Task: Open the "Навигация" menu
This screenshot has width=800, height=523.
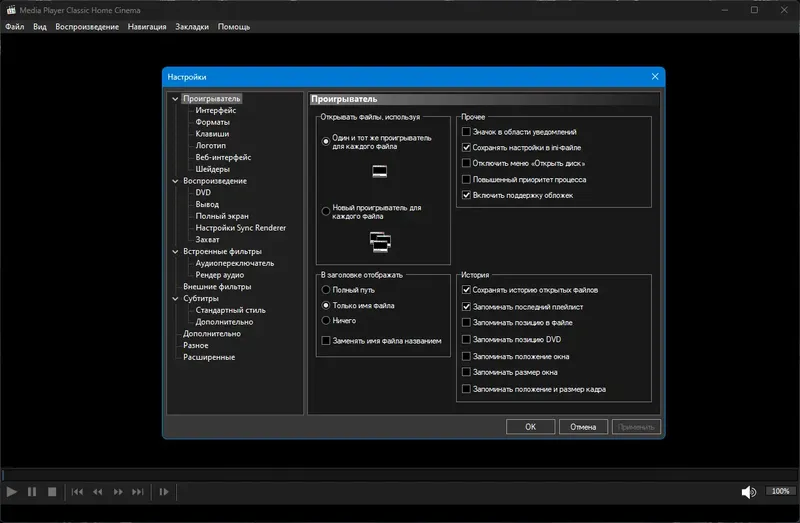Action: [147, 27]
